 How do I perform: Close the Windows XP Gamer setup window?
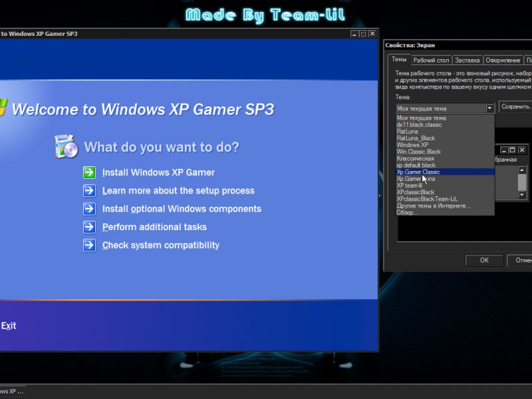pyautogui.click(x=372, y=34)
